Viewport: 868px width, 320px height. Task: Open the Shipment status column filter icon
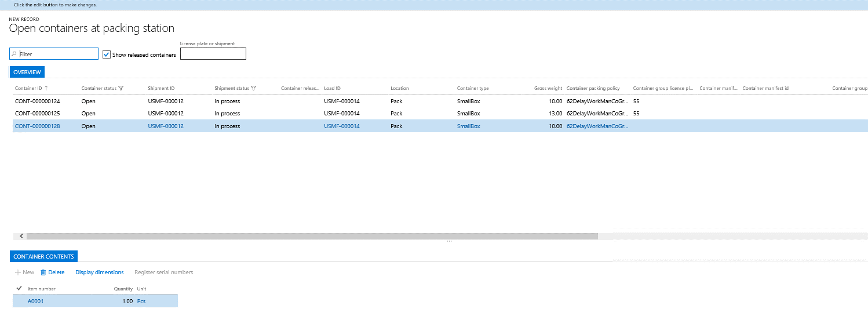(253, 89)
